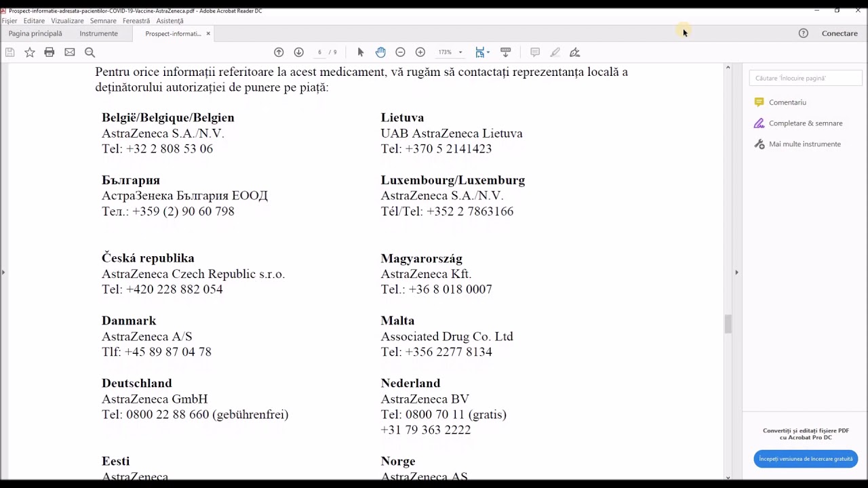The image size is (868, 488).
Task: Click the scrollbar up arrow
Action: (x=728, y=67)
